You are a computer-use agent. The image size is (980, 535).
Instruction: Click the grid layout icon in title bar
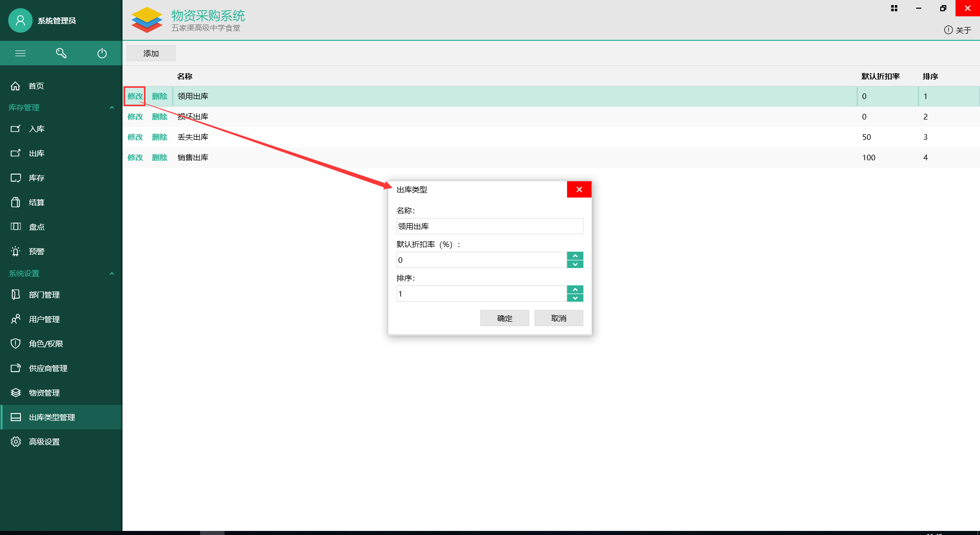click(894, 8)
